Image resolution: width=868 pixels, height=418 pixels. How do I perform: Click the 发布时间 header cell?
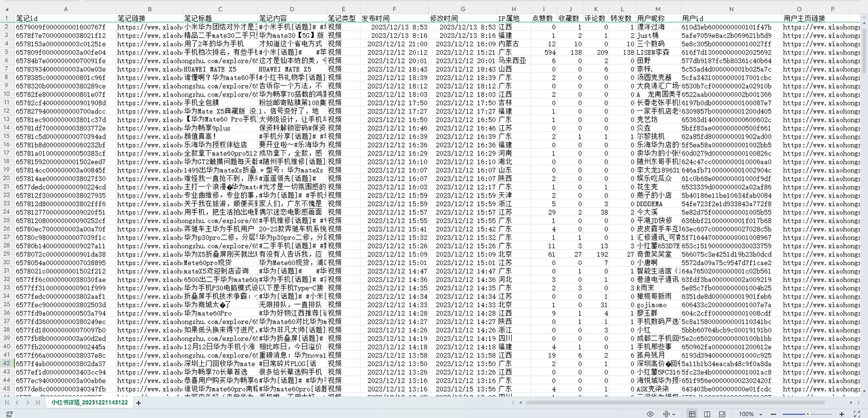click(394, 19)
